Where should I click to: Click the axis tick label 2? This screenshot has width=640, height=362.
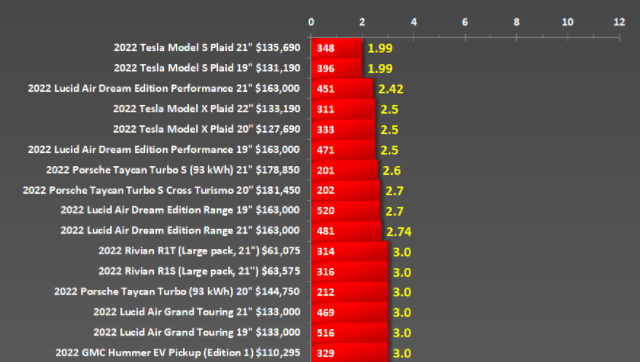click(362, 22)
